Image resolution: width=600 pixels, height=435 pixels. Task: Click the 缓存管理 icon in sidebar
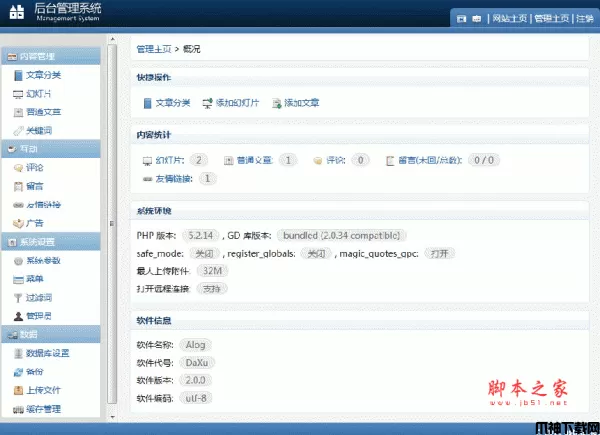tap(18, 410)
